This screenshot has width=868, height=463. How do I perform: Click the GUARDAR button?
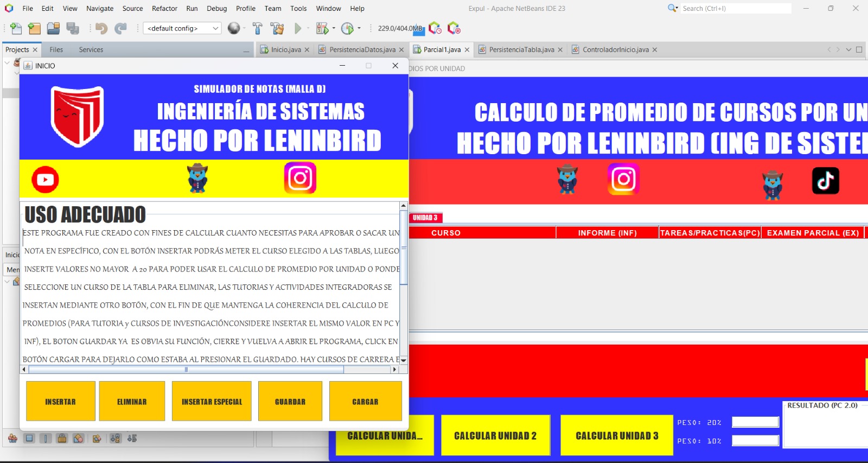(290, 401)
